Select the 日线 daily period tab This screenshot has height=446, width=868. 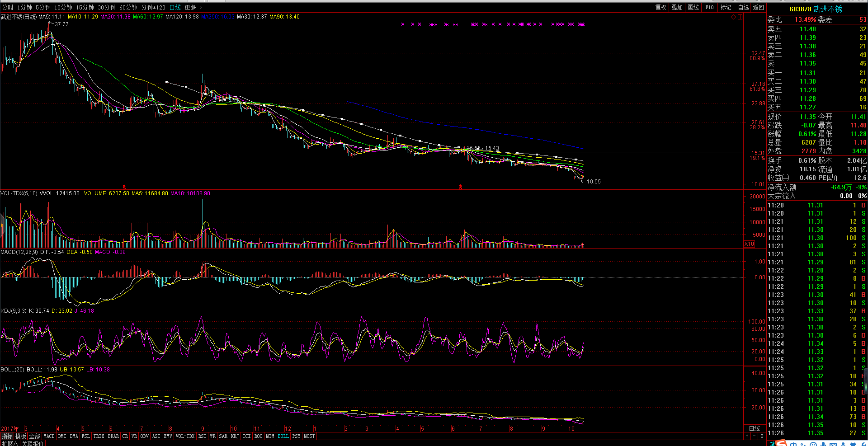(x=175, y=7)
